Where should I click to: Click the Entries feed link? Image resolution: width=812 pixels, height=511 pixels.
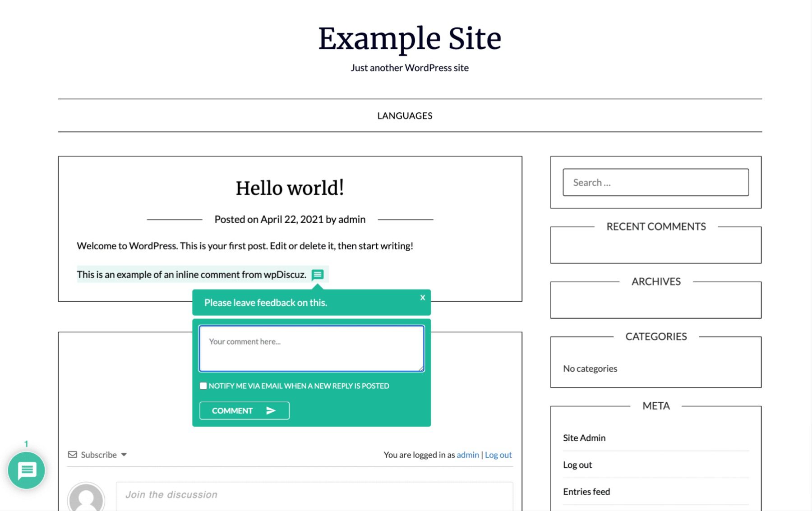586,491
